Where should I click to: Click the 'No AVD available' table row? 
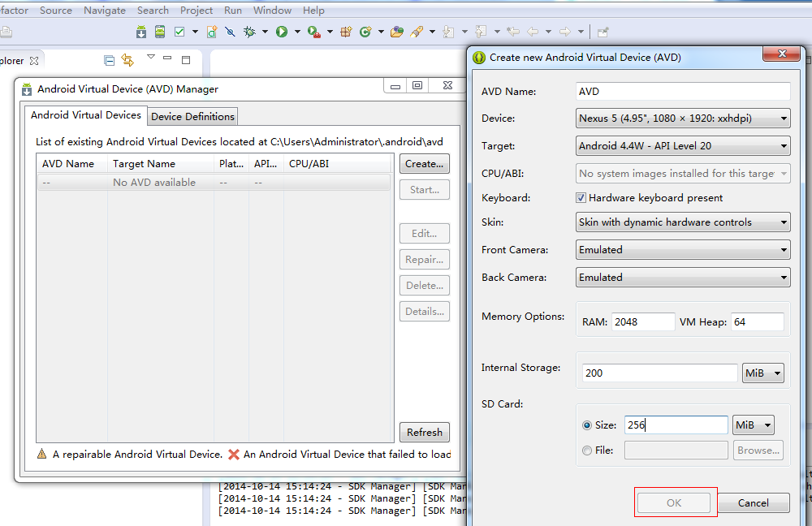click(x=214, y=183)
